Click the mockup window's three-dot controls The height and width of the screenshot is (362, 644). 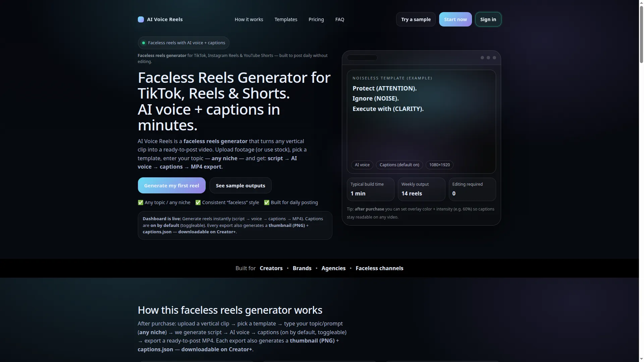click(488, 58)
